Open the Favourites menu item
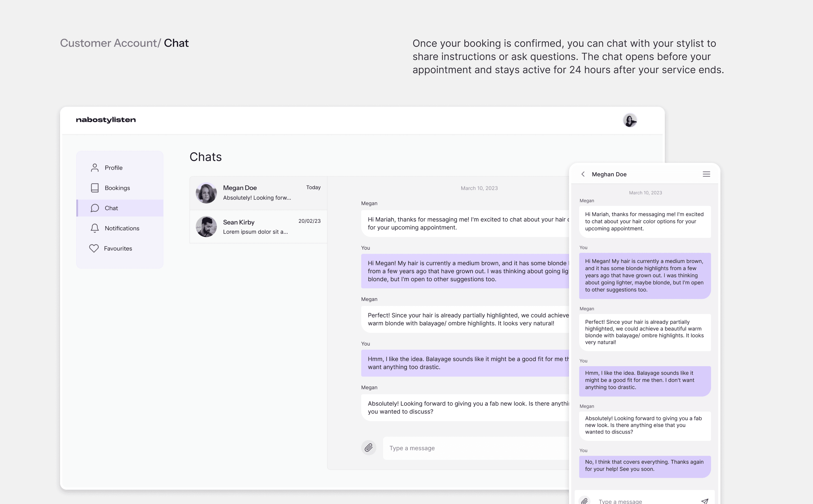Viewport: 813px width, 504px height. click(118, 248)
